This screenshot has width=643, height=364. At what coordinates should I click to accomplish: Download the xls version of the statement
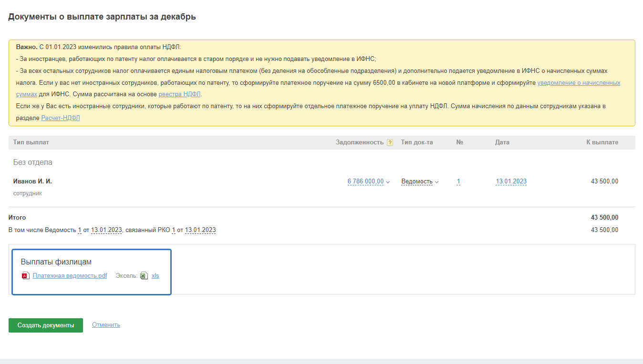coord(155,276)
